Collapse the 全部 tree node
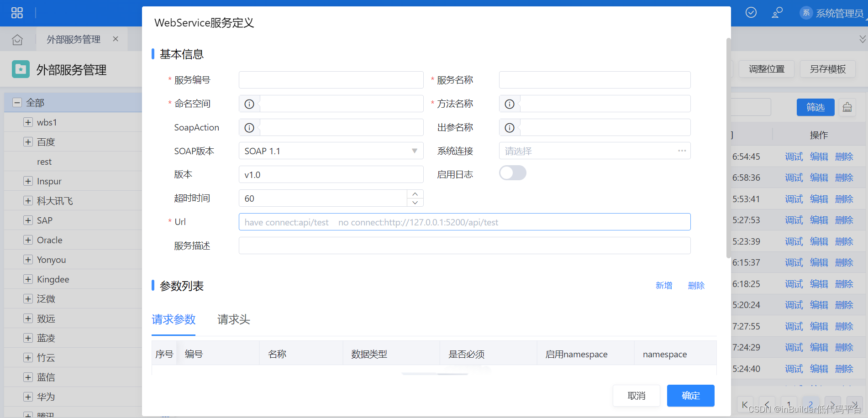The height and width of the screenshot is (418, 868). pyautogui.click(x=17, y=103)
